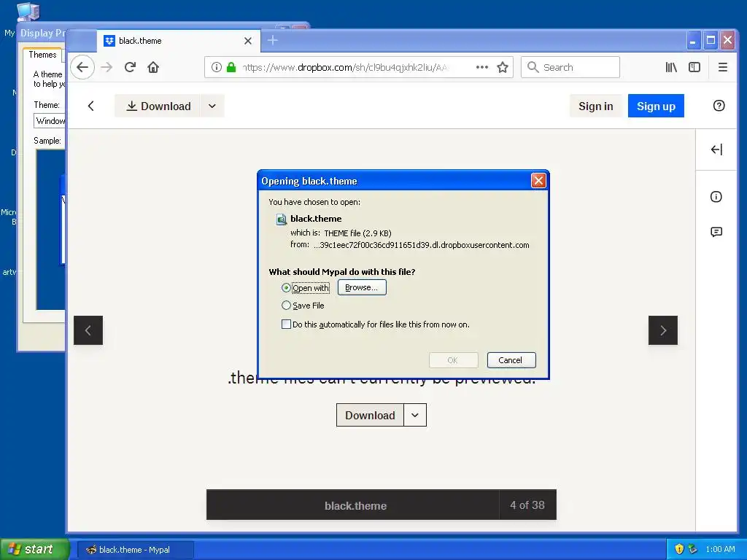Click Dropbox back chevron beside Download
Image resolution: width=747 pixels, height=560 pixels.
(91, 106)
